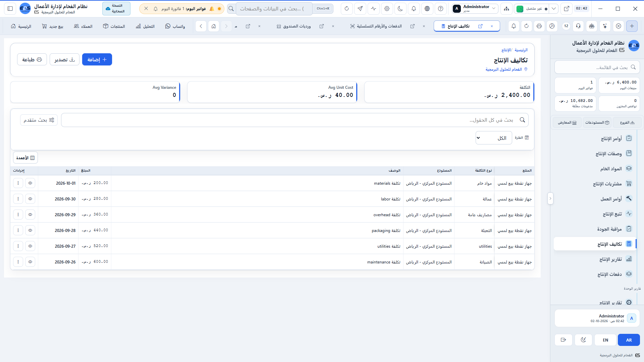The height and width of the screenshot is (362, 644).
Task: Click the الرئيسية breadcrumb link
Action: 521,50
